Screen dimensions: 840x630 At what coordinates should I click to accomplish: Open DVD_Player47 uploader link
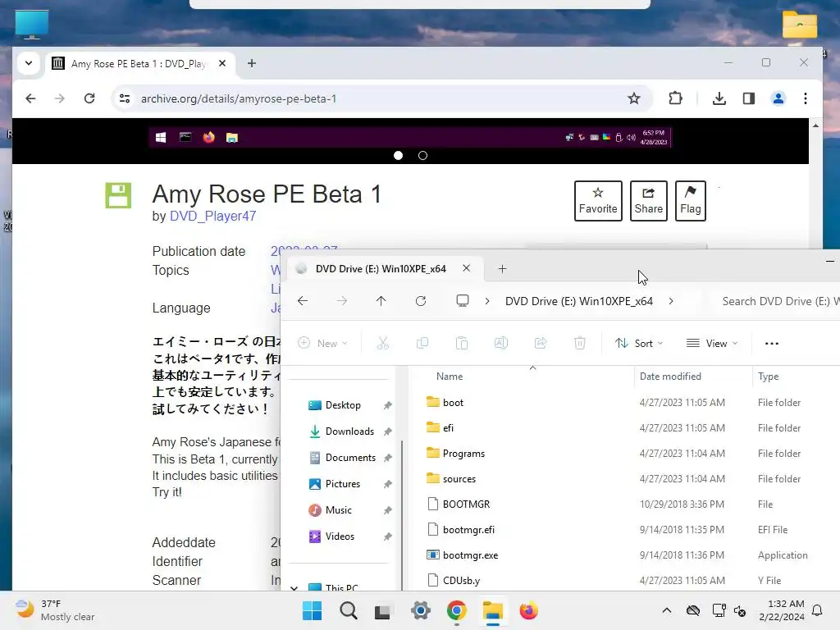pos(212,217)
